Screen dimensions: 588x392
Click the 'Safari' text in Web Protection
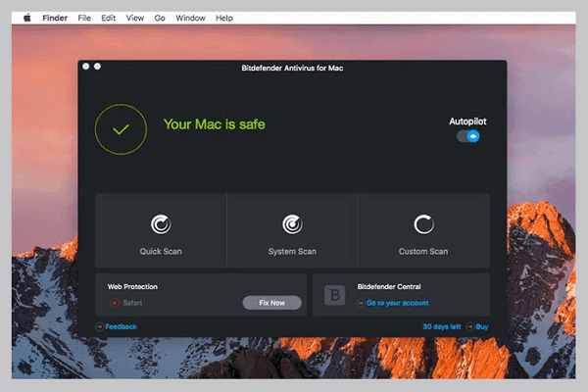[x=132, y=303]
